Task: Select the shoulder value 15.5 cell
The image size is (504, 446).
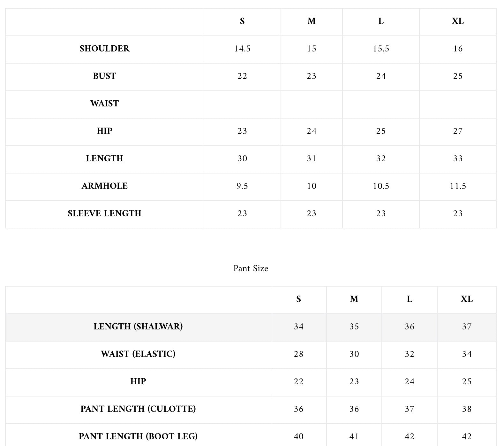Action: tap(381, 49)
